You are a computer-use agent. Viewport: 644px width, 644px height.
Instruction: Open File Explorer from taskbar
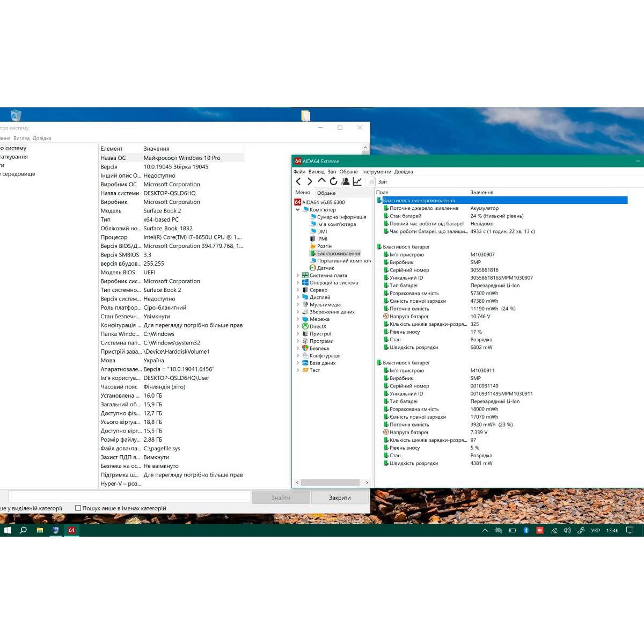point(40,530)
